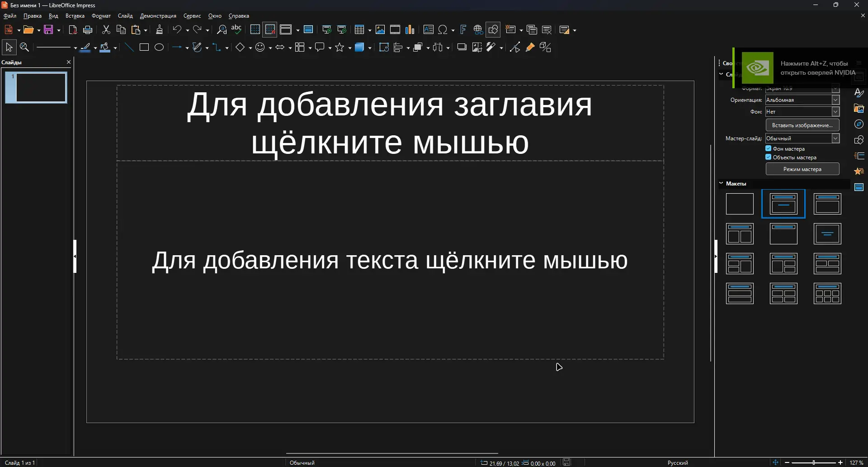Click the Вставить изображение button
Image resolution: width=868 pixels, height=467 pixels.
coord(803,125)
